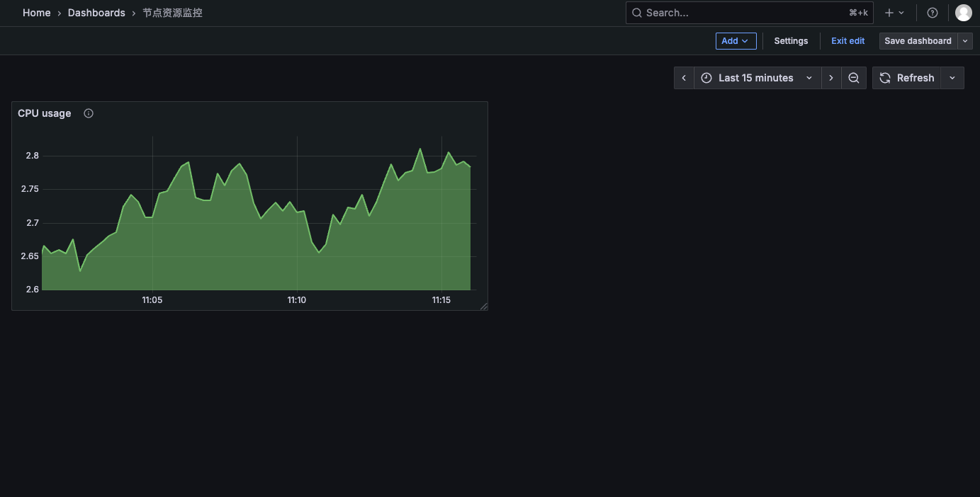Navigate to Dashboards in the breadcrumb
Image resolution: width=980 pixels, height=497 pixels.
(x=96, y=12)
